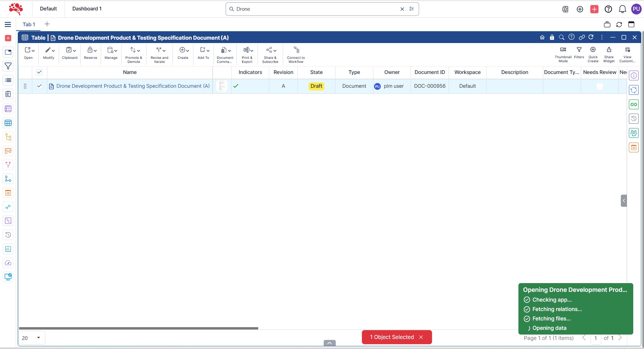Open the left hamburger menu
The height and width of the screenshot is (349, 644).
pos(8,25)
